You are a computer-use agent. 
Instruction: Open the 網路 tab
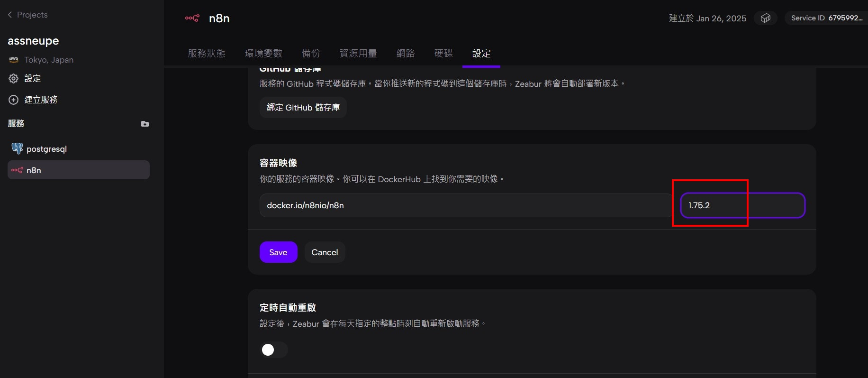click(x=406, y=53)
